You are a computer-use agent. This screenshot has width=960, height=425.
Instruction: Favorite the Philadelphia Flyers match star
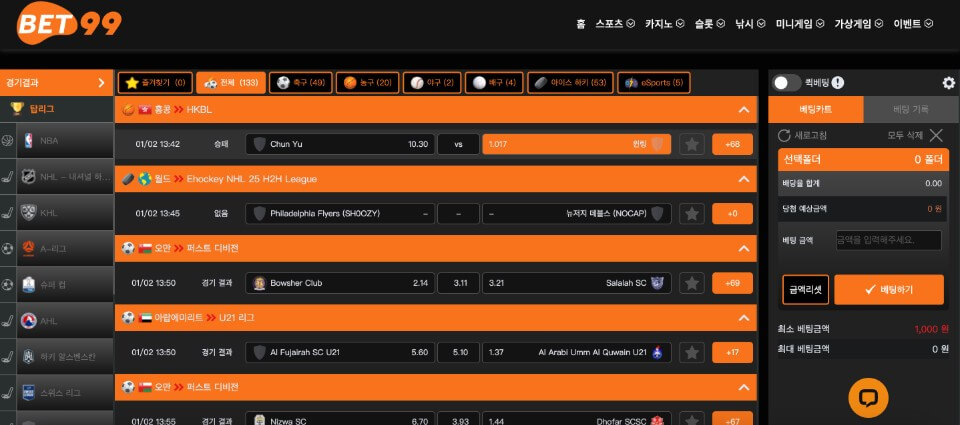click(x=692, y=214)
